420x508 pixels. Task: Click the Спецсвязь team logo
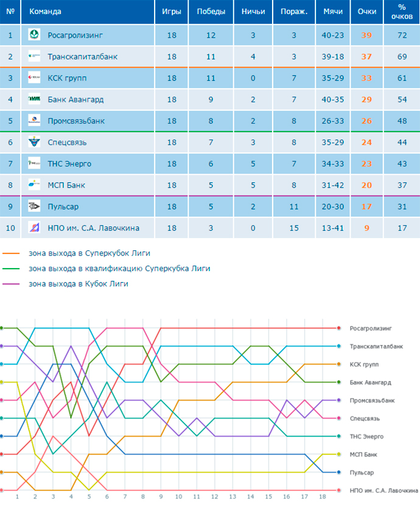pos(34,142)
